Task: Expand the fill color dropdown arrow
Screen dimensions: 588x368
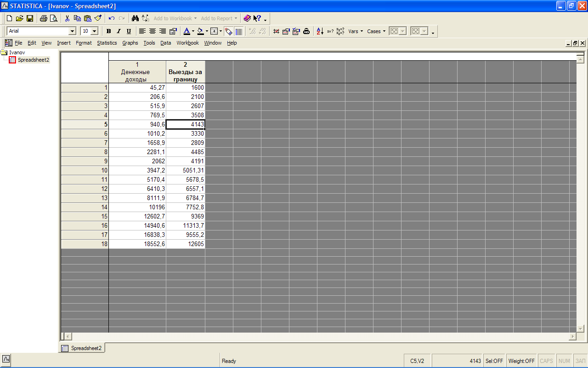Action: pos(207,31)
